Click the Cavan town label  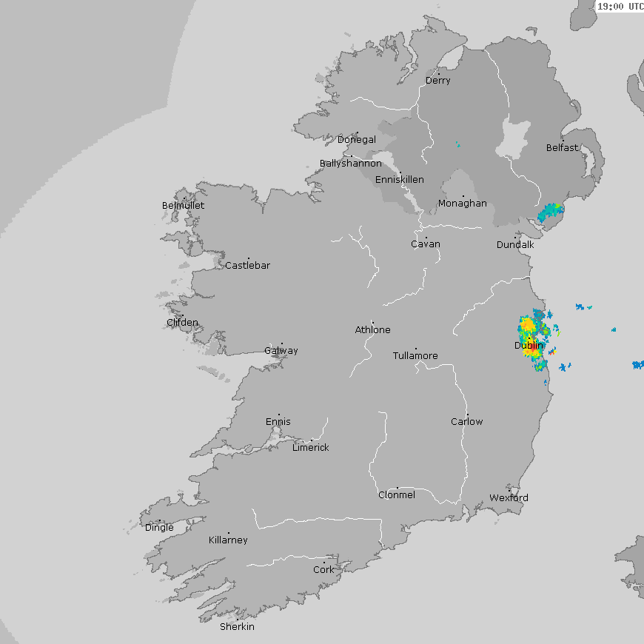[x=426, y=244]
